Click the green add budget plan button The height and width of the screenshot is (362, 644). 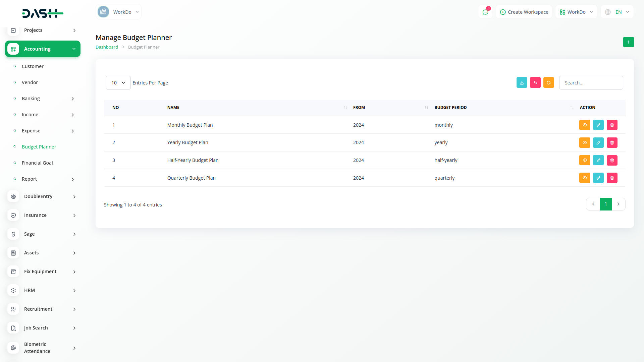click(x=628, y=42)
